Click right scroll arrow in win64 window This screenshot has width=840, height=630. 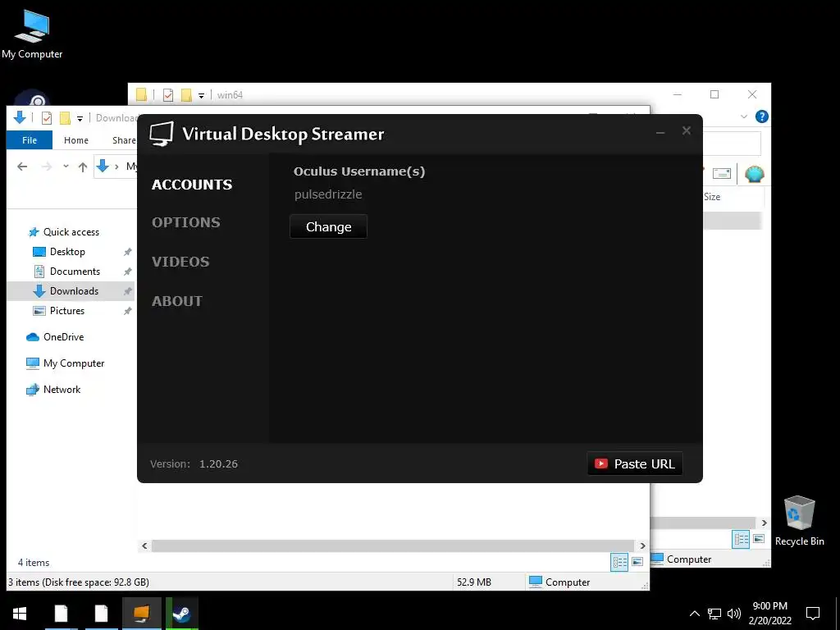[765, 523]
